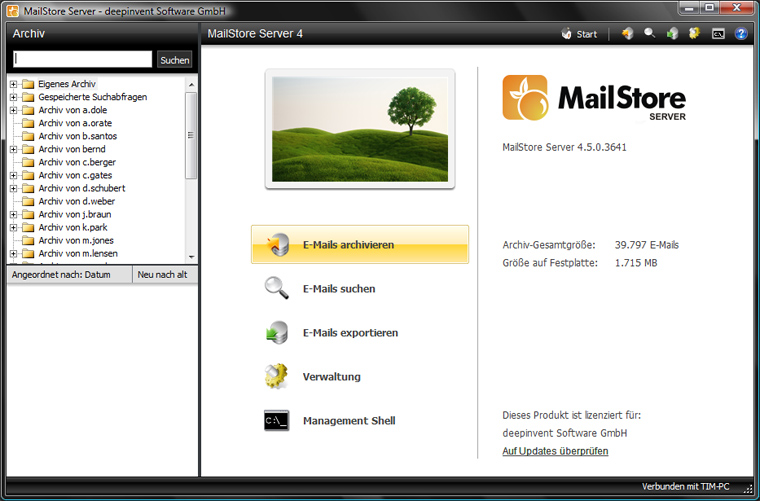This screenshot has width=760, height=501.
Task: Click the landscape tree picture thumbnail
Action: [360, 129]
